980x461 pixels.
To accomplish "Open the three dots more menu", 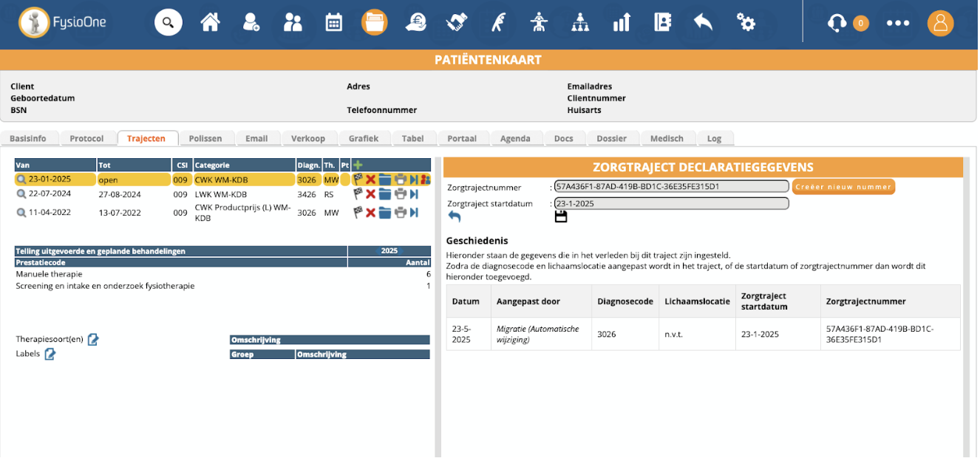I will (x=898, y=23).
